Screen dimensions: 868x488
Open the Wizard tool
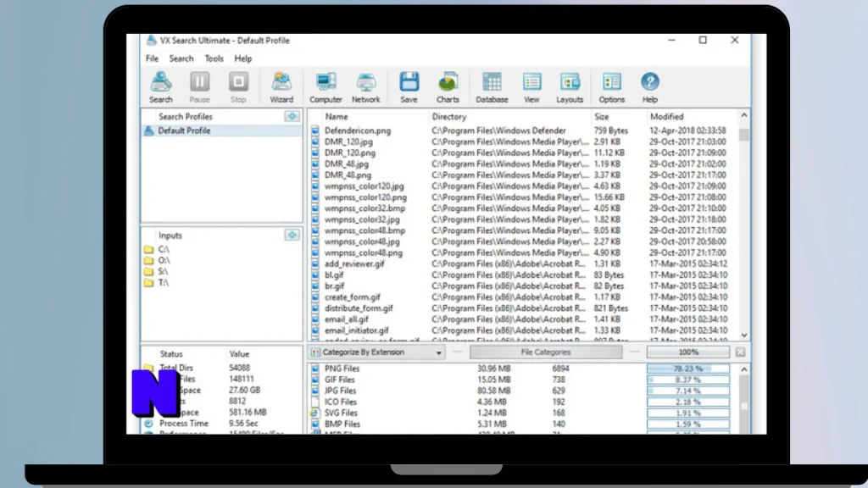[x=281, y=87]
